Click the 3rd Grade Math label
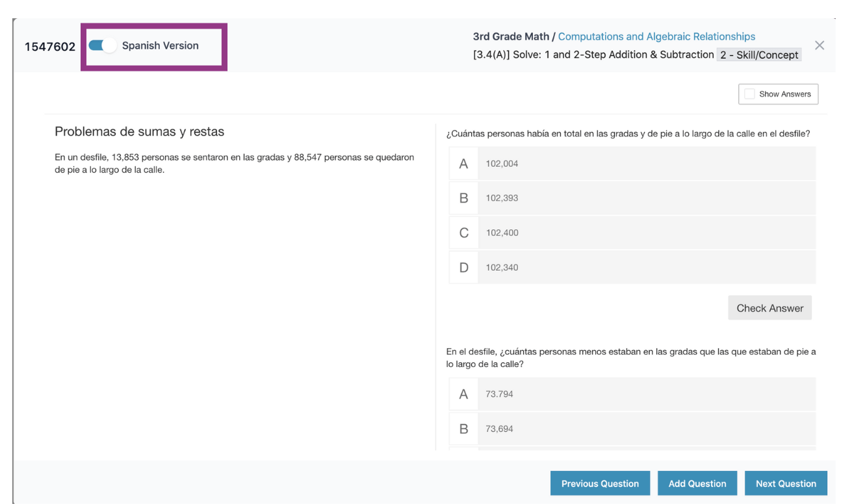The image size is (854, 504). tap(510, 36)
